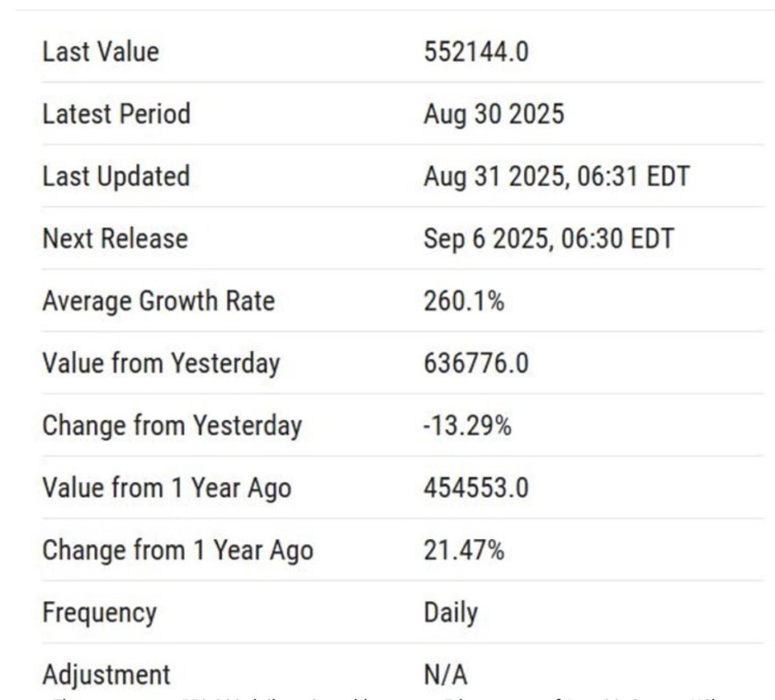Select the 454553.0 year-ago value
The width and height of the screenshot is (775, 700).
click(476, 487)
